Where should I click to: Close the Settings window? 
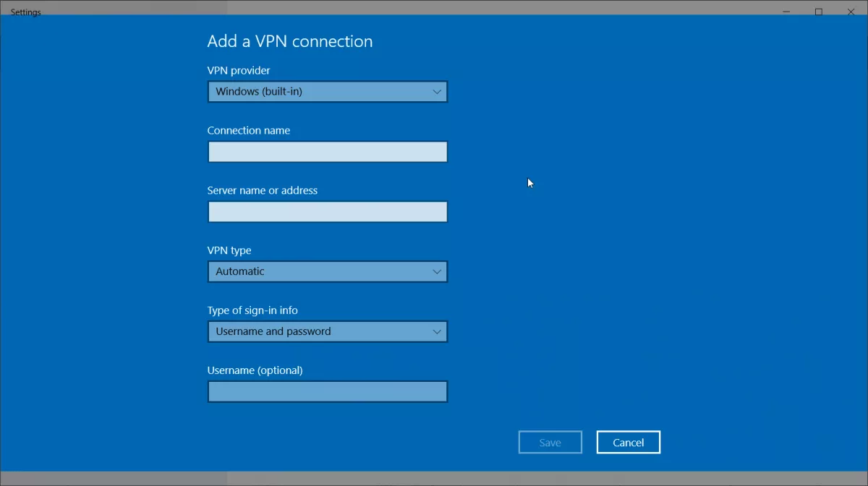(851, 12)
